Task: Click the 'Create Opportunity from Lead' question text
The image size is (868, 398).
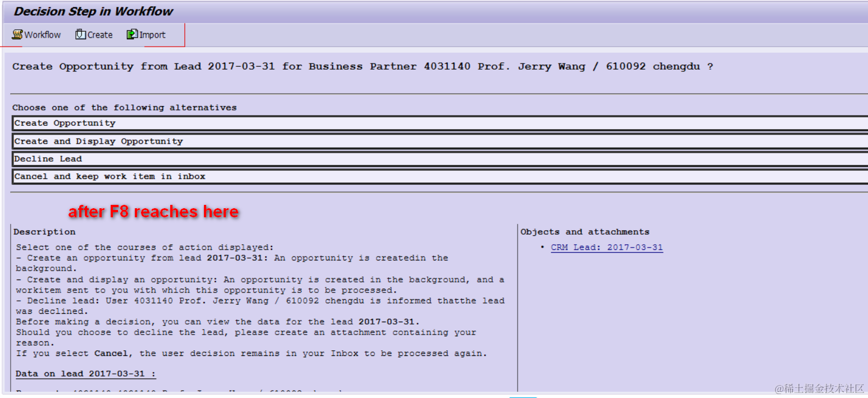Action: tap(363, 66)
